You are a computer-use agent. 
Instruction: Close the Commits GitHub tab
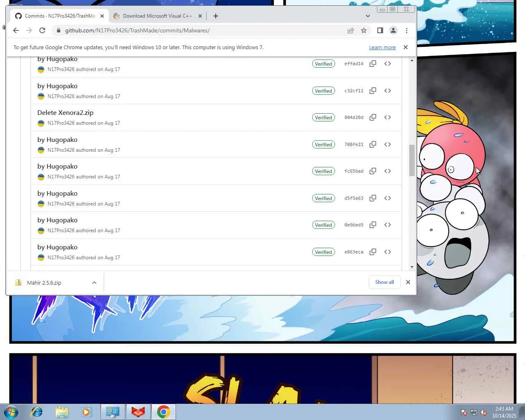[x=102, y=16]
